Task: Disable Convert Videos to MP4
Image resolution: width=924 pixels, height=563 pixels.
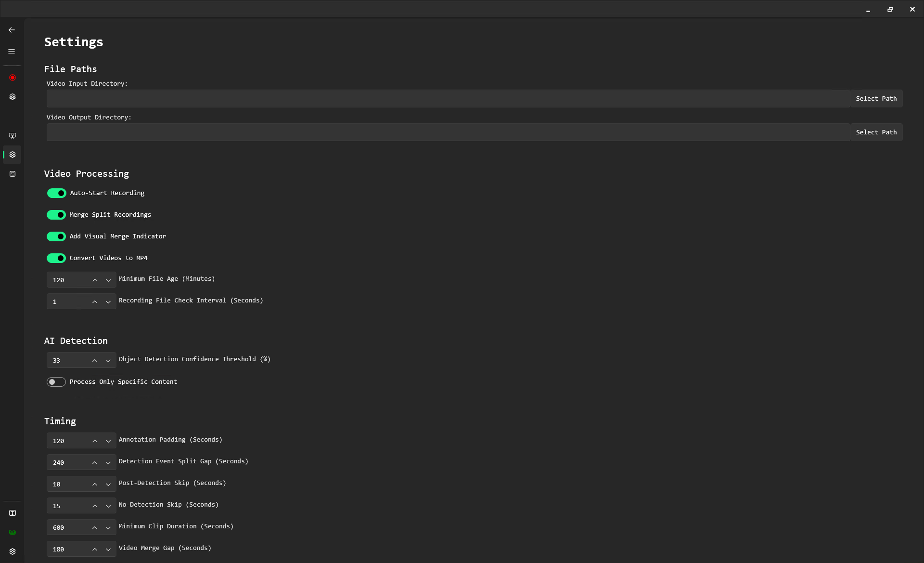Action: [56, 258]
